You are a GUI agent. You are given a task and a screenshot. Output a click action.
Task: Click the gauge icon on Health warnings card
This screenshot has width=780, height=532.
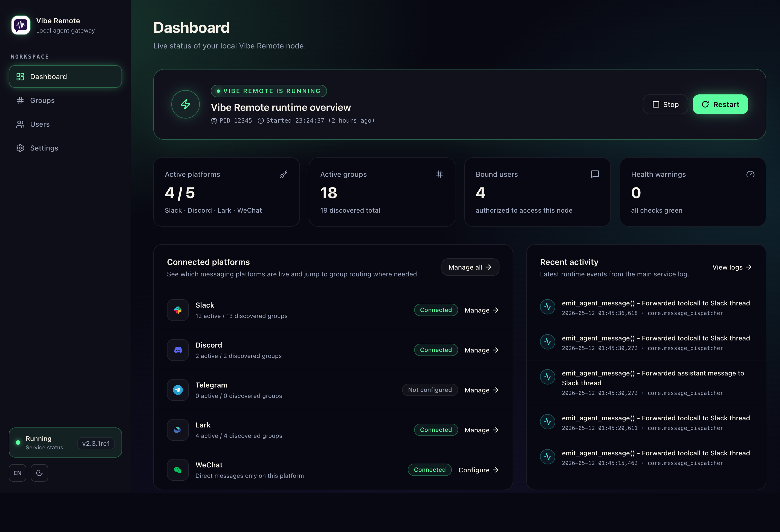pos(750,174)
